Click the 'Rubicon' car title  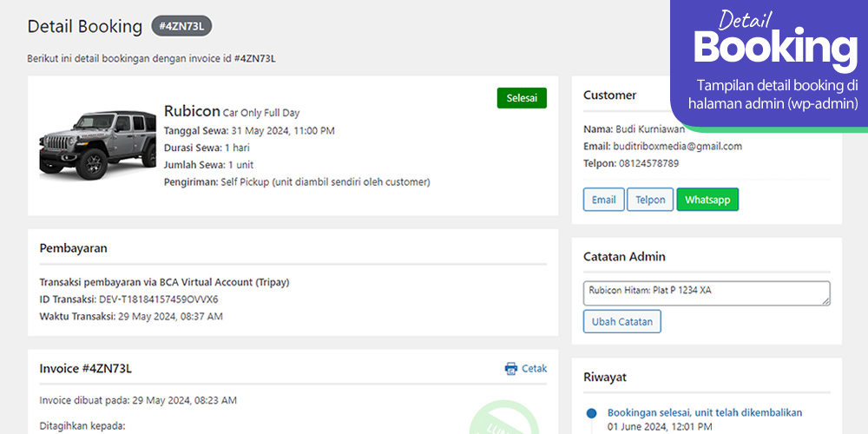click(192, 111)
